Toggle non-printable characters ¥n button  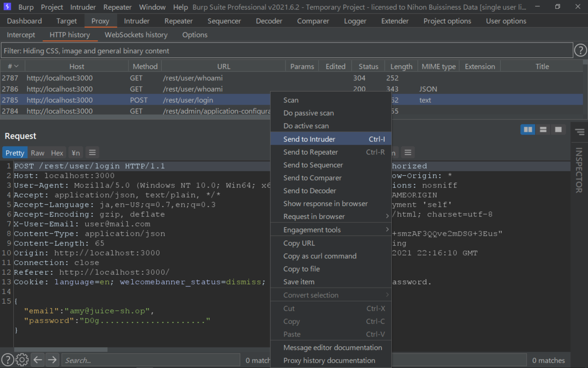pyautogui.click(x=75, y=153)
